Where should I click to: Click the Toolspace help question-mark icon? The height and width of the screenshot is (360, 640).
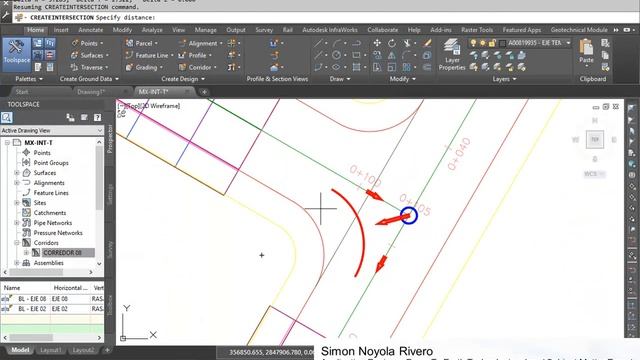(98, 118)
